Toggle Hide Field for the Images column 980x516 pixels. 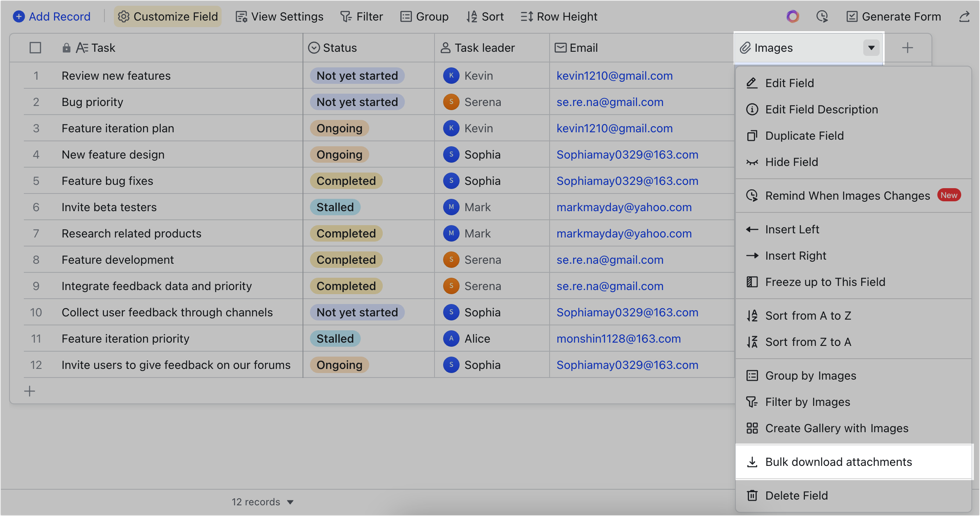[x=792, y=162]
